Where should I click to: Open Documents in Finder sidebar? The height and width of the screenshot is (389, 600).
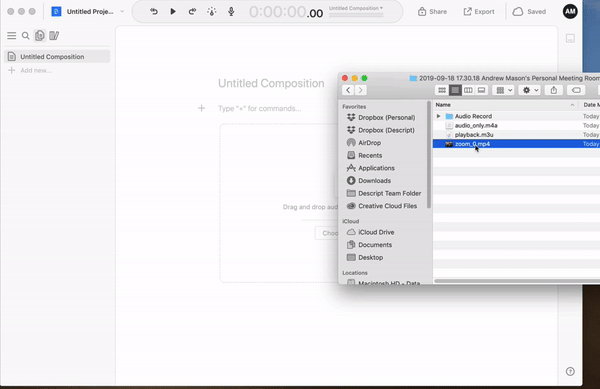tap(369, 245)
